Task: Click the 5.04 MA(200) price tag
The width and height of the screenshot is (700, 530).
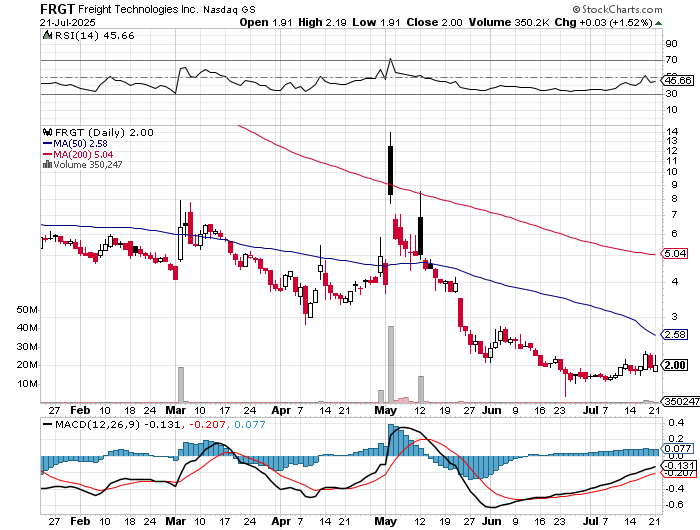Action: tap(675, 254)
